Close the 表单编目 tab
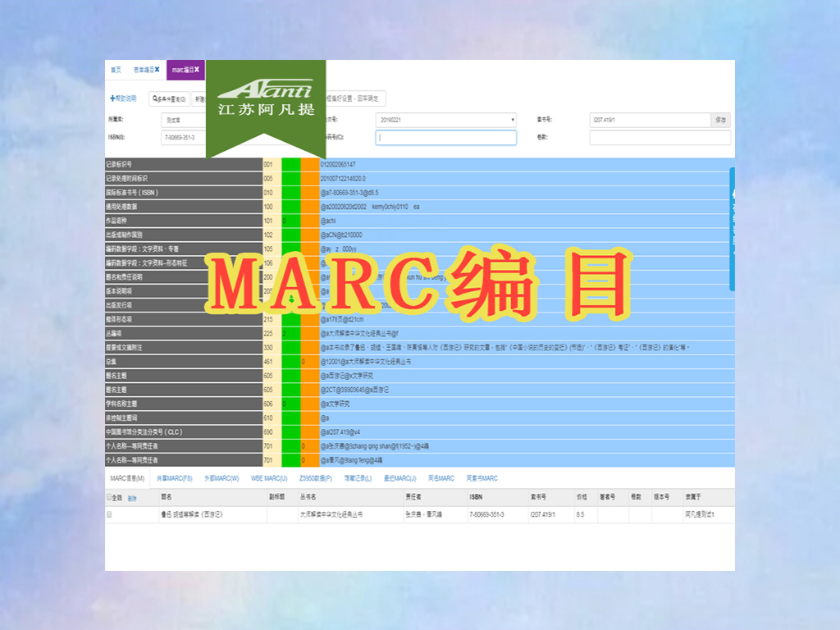Image resolution: width=840 pixels, height=630 pixels. pyautogui.click(x=157, y=70)
